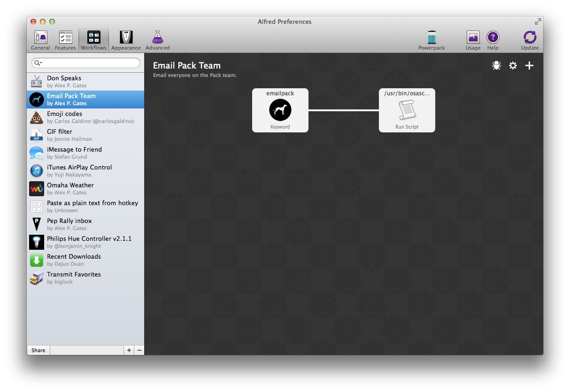Viewport: 570px width, 392px height.
Task: Remove workflow with sidebar minus button
Action: pos(139,350)
